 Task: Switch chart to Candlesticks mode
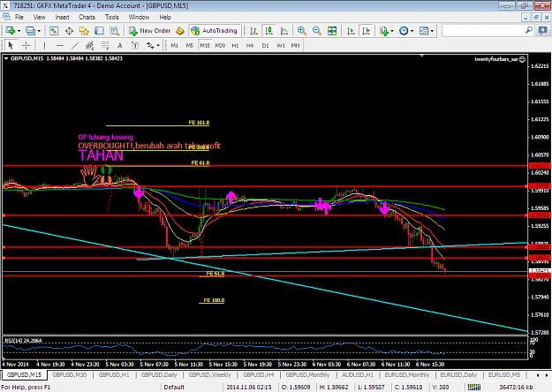[268, 31]
